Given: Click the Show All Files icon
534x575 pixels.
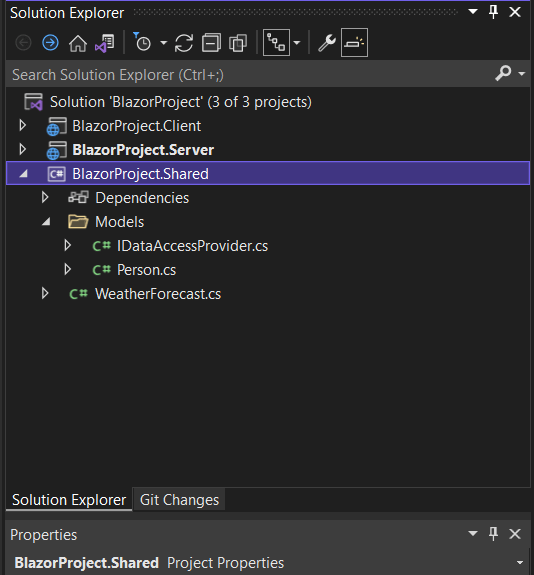Looking at the screenshot, I should [238, 43].
